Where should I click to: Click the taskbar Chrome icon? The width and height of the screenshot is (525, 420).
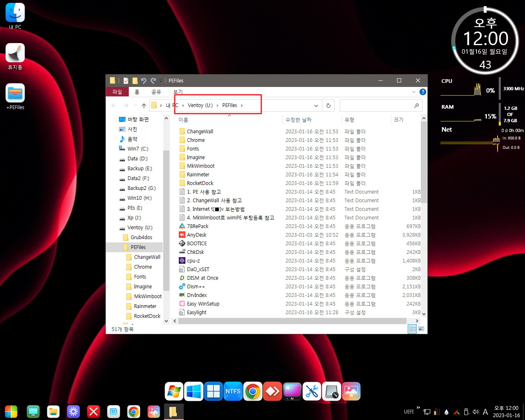[x=133, y=411]
